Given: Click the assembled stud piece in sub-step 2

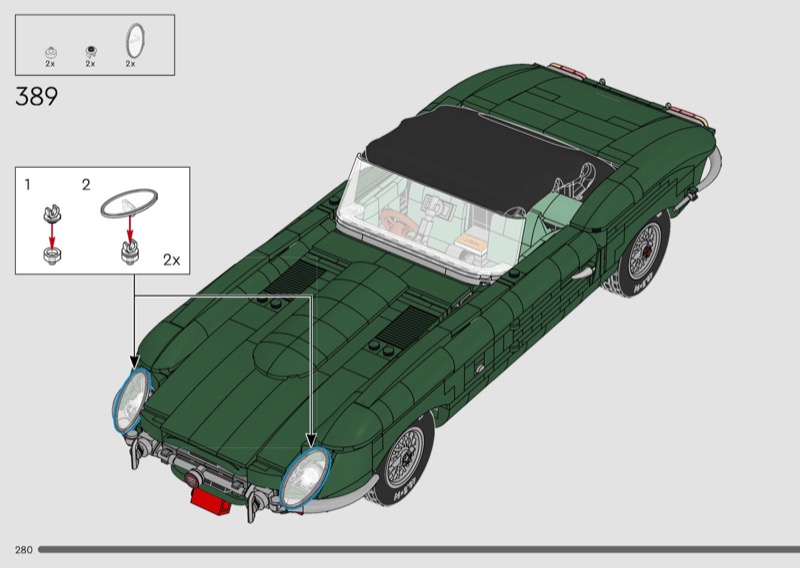Looking at the screenshot, I should pos(130,252).
